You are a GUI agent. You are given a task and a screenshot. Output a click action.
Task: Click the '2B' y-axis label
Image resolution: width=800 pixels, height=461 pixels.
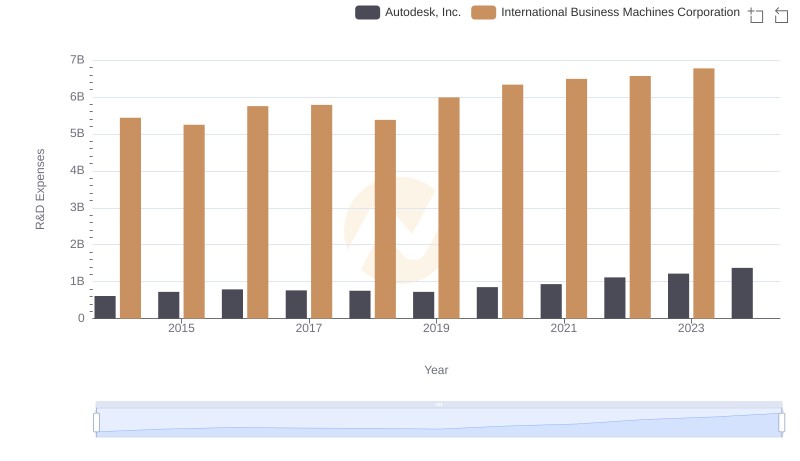click(x=77, y=244)
